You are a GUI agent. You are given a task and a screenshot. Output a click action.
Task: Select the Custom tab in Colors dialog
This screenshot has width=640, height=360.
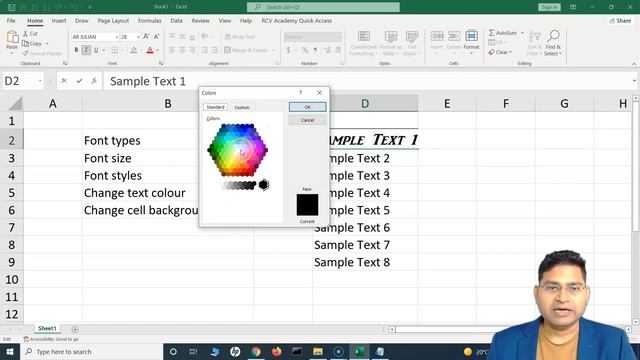coord(242,107)
